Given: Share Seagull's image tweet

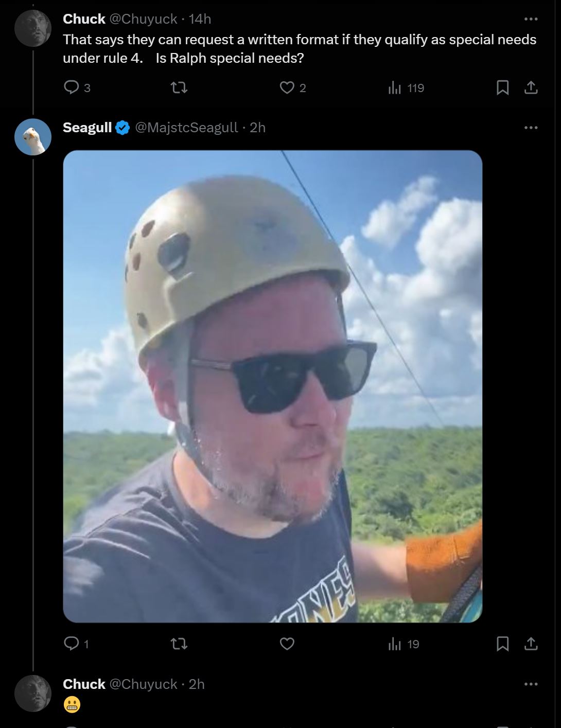Looking at the screenshot, I should [531, 644].
